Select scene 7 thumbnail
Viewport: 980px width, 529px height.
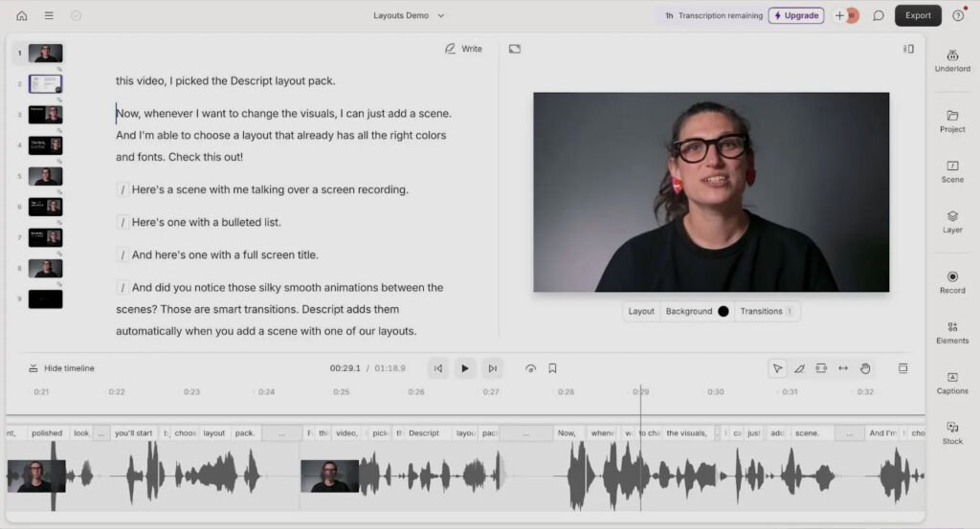(46, 237)
